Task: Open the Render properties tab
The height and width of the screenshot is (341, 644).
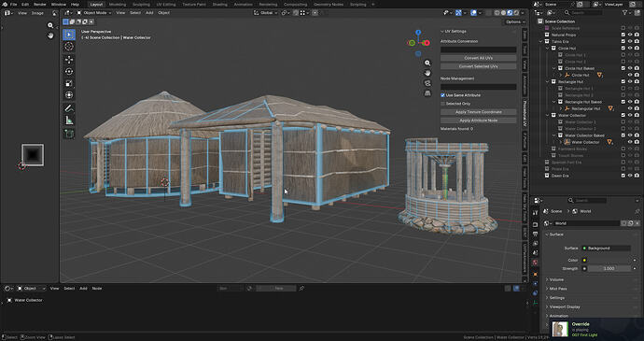Action: 535,224
